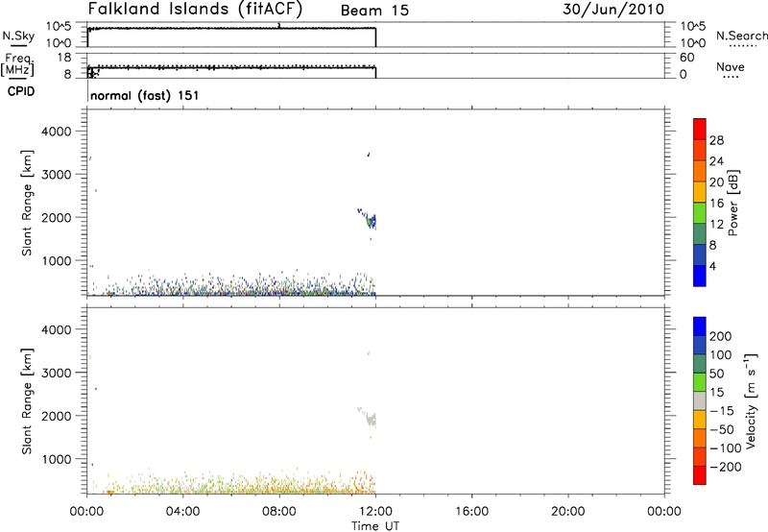Click the blue-green echo cluster near 2000 km in power panel
This screenshot has width=768, height=532.
pyautogui.click(x=371, y=221)
